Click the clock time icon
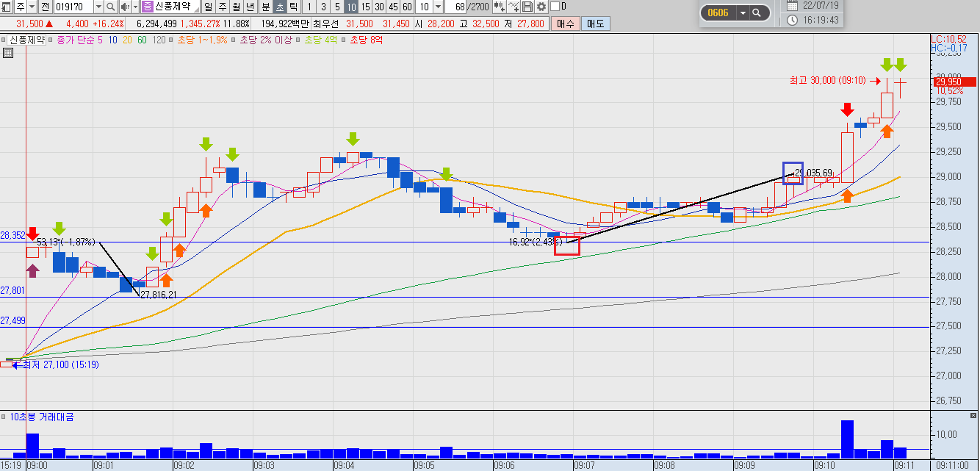980x471 pixels. (792, 20)
